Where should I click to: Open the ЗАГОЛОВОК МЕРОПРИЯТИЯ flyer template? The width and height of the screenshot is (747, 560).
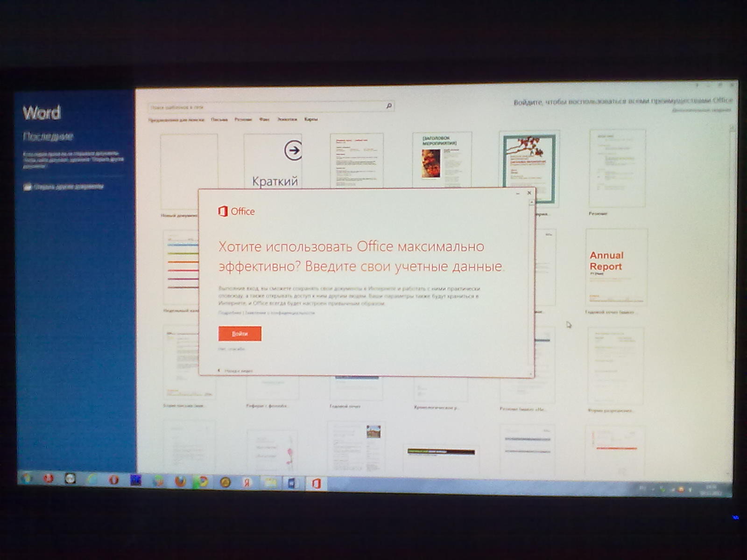tap(442, 160)
